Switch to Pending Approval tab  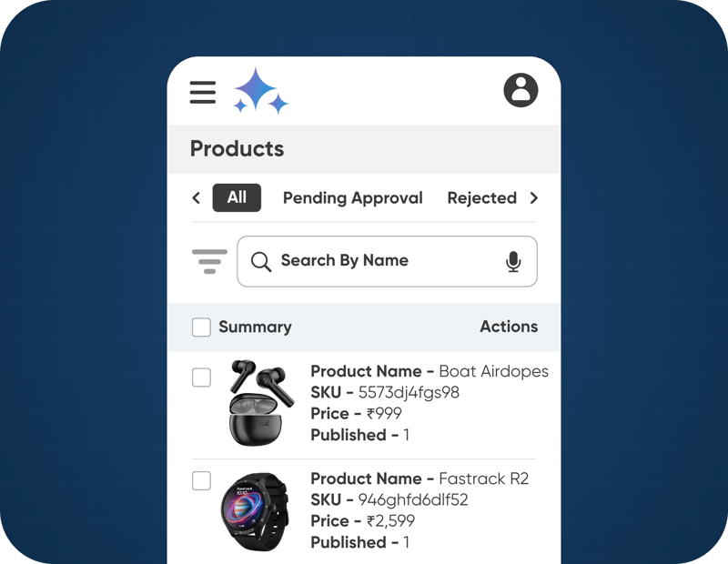pos(353,198)
